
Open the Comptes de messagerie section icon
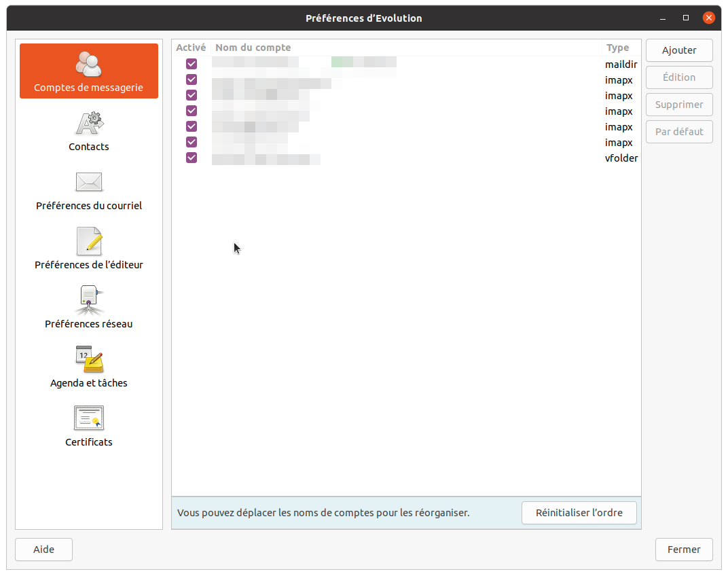pos(89,64)
